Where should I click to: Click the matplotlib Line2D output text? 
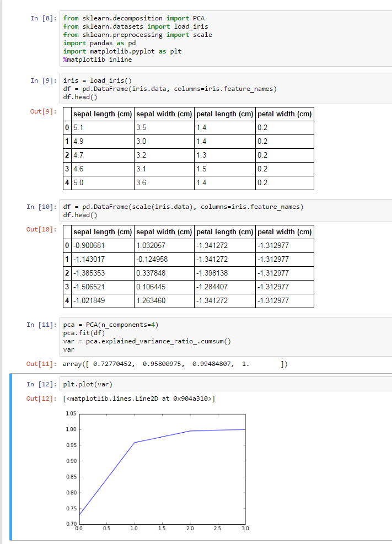(x=139, y=398)
